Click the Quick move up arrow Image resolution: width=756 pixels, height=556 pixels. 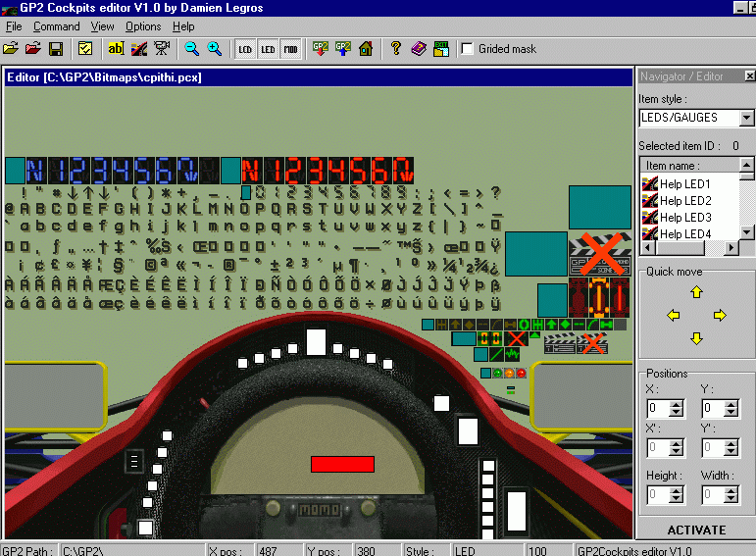(x=696, y=292)
